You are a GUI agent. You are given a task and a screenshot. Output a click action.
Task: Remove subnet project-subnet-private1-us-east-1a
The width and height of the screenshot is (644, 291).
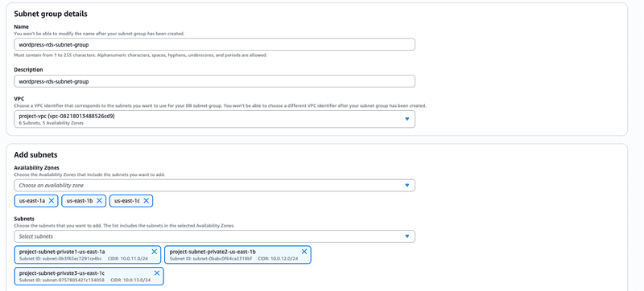coord(154,252)
